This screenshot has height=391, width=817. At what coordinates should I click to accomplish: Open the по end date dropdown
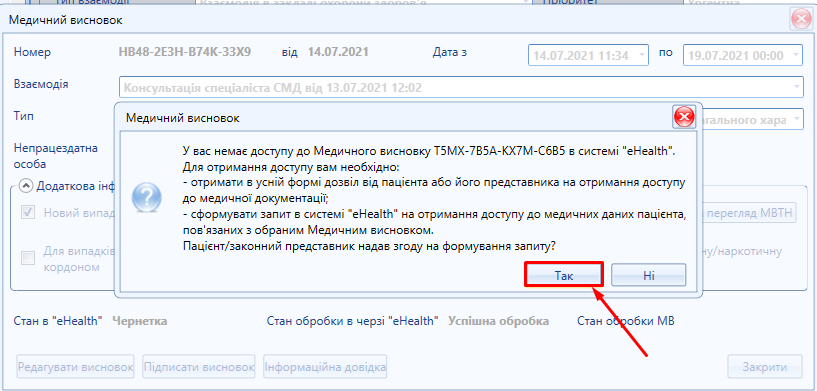pyautogui.click(x=796, y=55)
